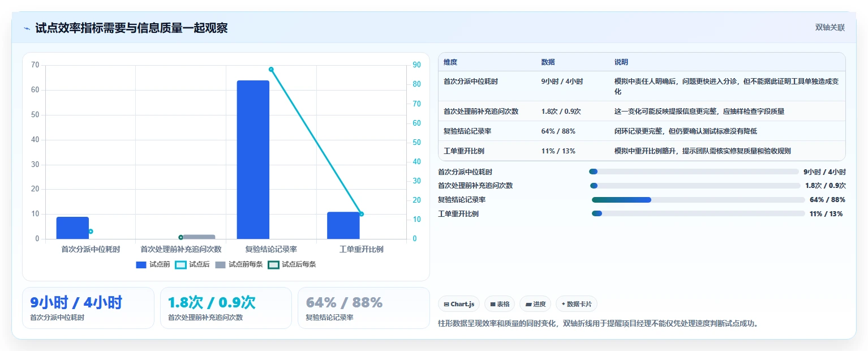Click the panel title 试点效率指标需要与信息质量一起观察
The width and height of the screenshot is (868, 351).
(x=131, y=28)
